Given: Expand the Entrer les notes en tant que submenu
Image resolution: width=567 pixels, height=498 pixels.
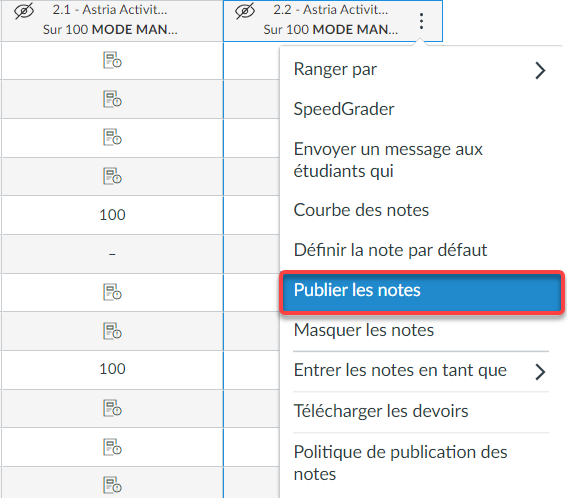Looking at the screenshot, I should click(421, 371).
